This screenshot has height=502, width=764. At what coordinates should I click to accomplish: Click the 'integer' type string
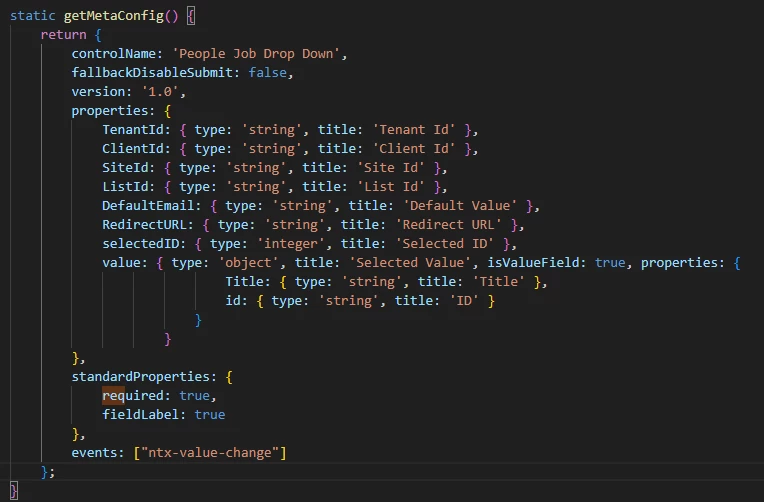click(291, 244)
